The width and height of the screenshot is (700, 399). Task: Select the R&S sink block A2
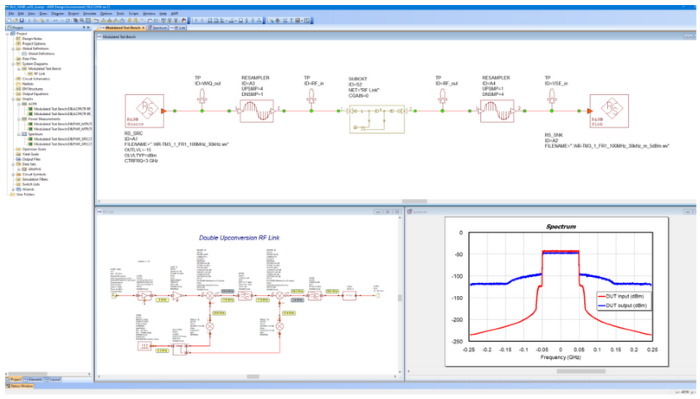[x=609, y=111]
